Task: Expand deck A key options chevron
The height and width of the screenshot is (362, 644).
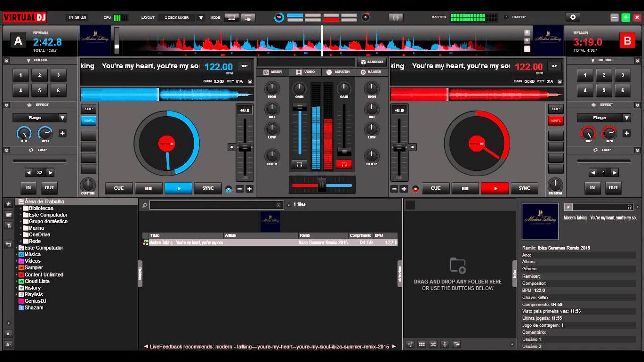Action: click(x=250, y=81)
